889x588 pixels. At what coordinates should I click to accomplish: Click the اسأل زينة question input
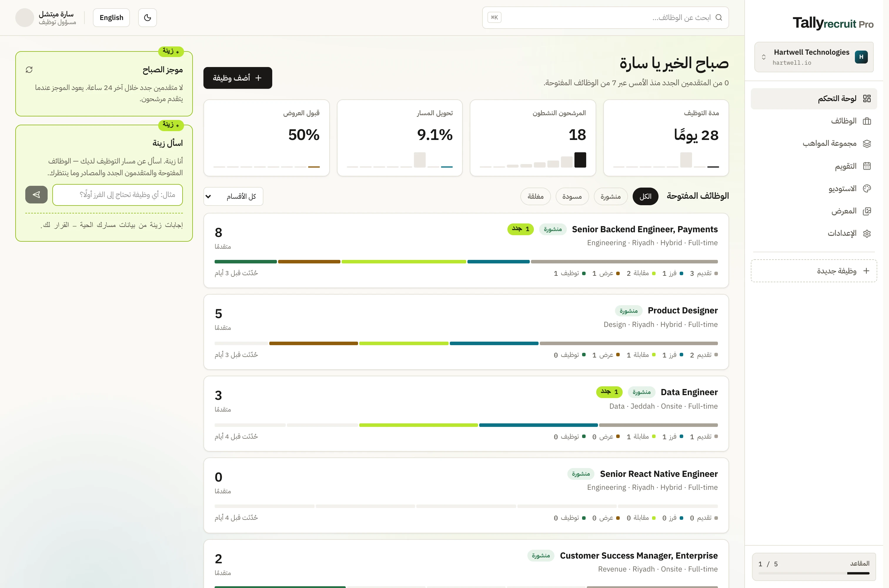point(118,195)
